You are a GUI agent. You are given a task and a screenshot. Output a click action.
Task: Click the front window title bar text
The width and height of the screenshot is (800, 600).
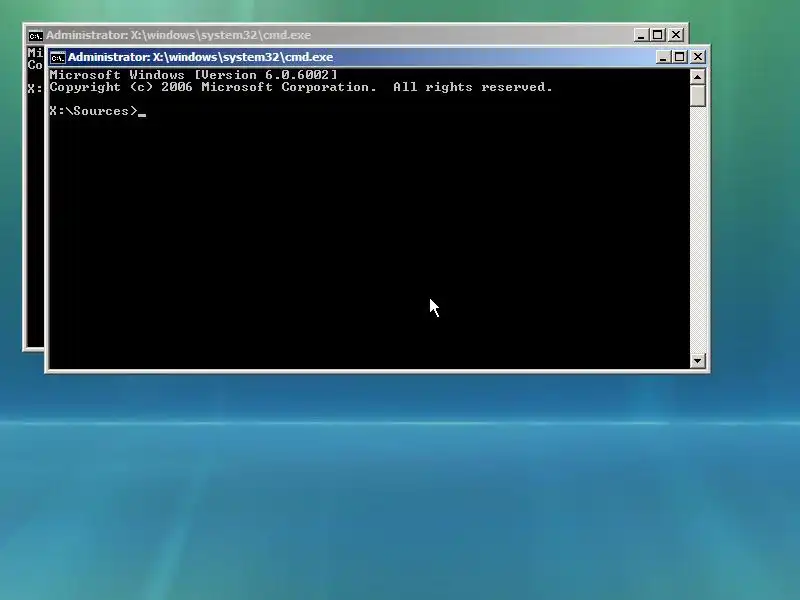click(201, 57)
